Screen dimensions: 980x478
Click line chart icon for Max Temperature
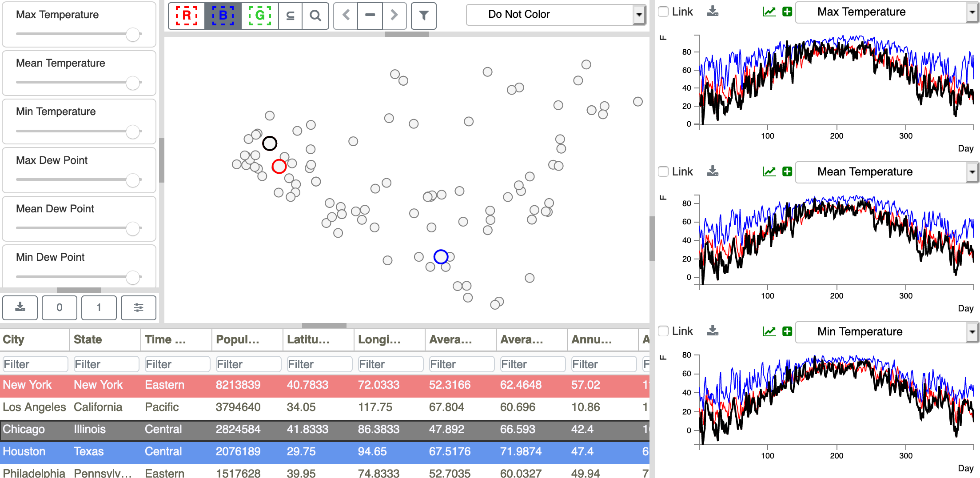coord(769,12)
